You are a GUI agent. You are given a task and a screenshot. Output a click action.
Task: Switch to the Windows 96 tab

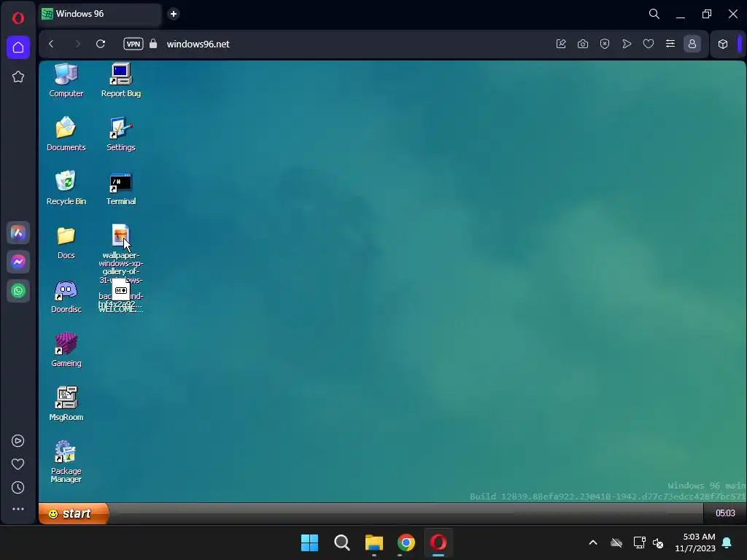(98, 14)
